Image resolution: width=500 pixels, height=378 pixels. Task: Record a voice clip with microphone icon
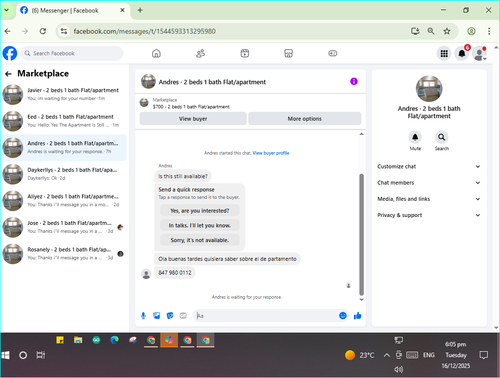click(x=143, y=316)
